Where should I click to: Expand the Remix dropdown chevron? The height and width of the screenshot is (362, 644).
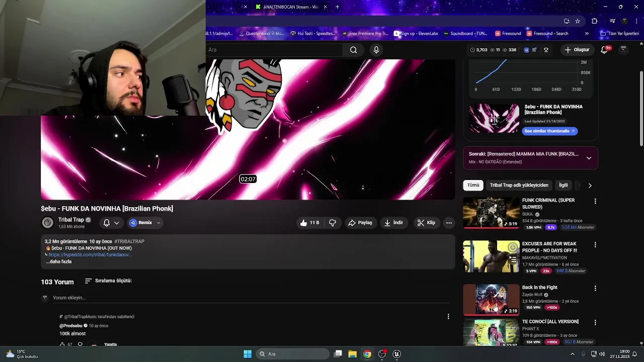158,223
